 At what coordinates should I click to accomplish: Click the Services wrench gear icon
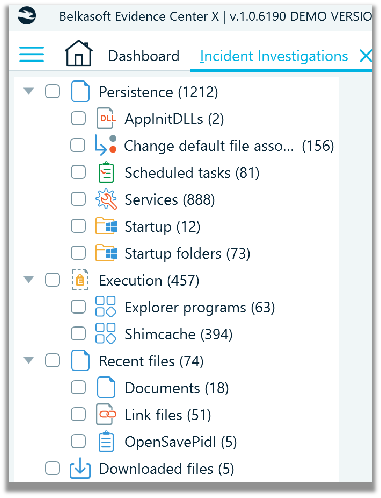pyautogui.click(x=106, y=199)
